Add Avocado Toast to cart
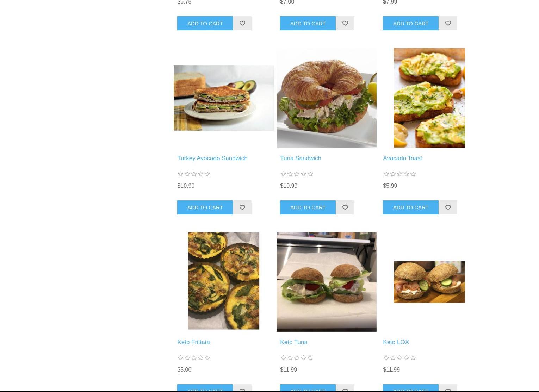Viewport: 539px width, 392px height. (411, 207)
